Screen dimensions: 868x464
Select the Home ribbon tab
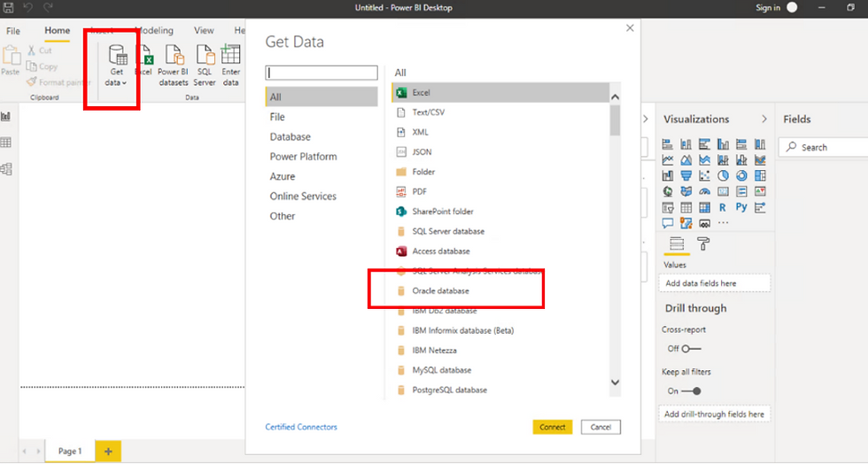[x=57, y=30]
